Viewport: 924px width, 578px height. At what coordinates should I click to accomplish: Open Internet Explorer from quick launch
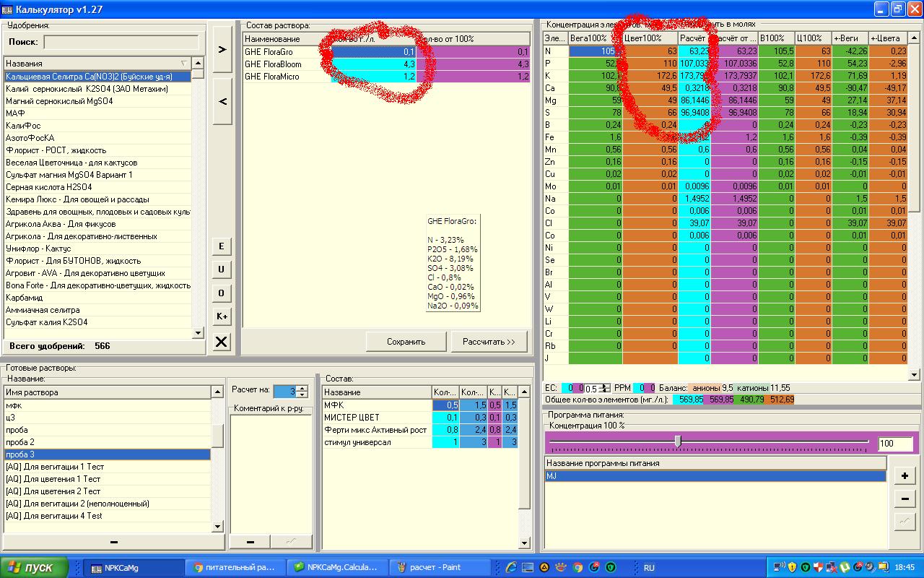[511, 568]
